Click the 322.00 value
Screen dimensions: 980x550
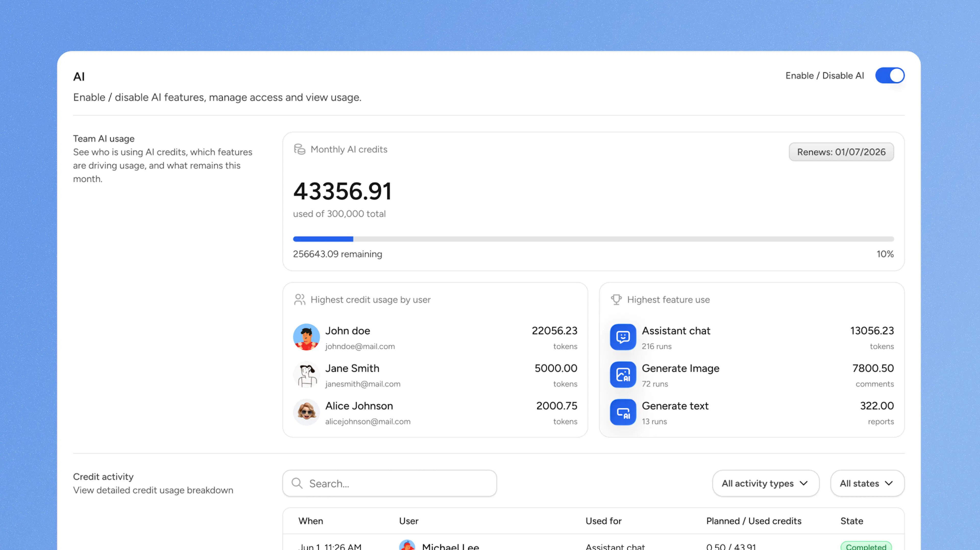877,406
